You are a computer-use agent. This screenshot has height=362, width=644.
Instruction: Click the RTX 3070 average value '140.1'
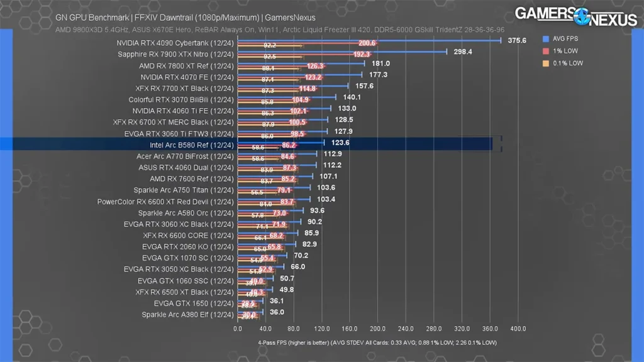pyautogui.click(x=352, y=97)
